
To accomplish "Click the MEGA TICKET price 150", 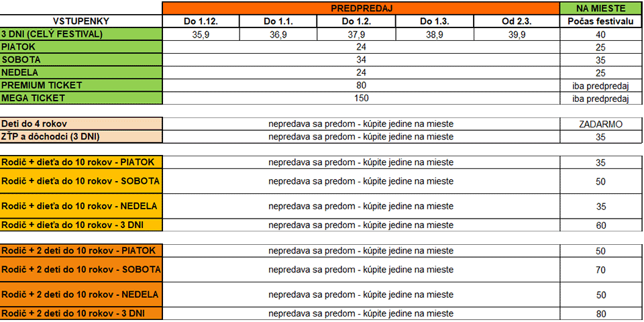I will (361, 98).
